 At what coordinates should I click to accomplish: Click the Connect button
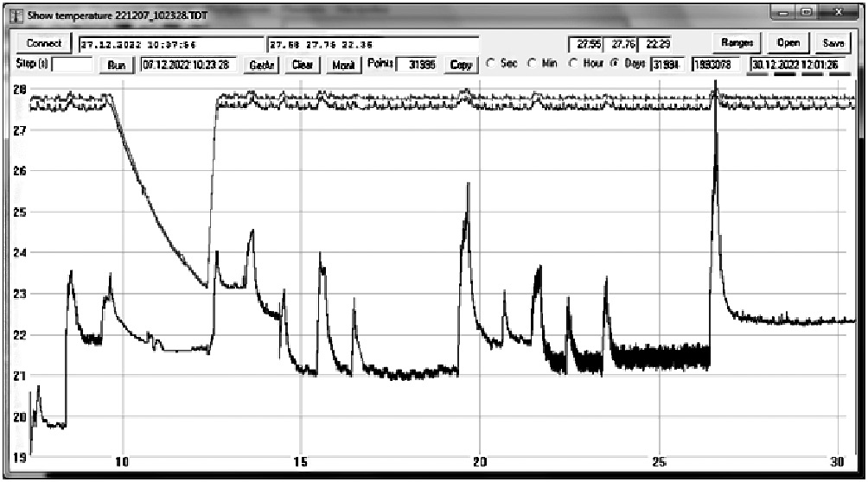tap(43, 44)
